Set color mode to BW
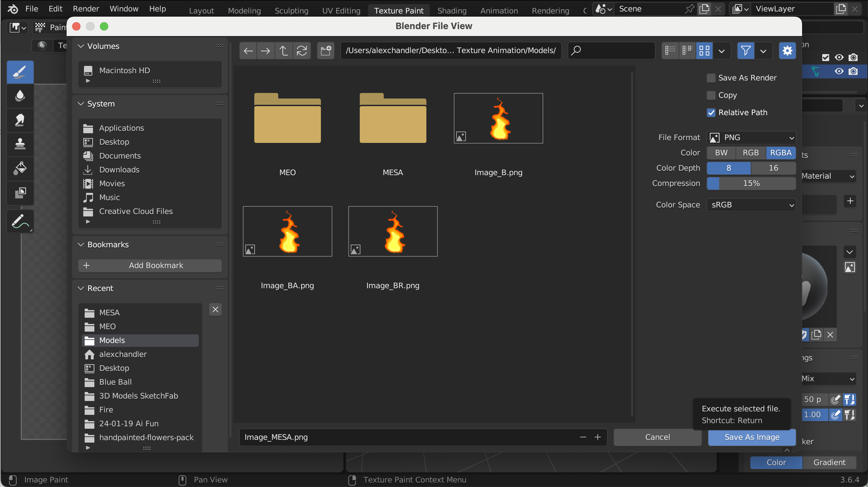The image size is (868, 487). (721, 153)
